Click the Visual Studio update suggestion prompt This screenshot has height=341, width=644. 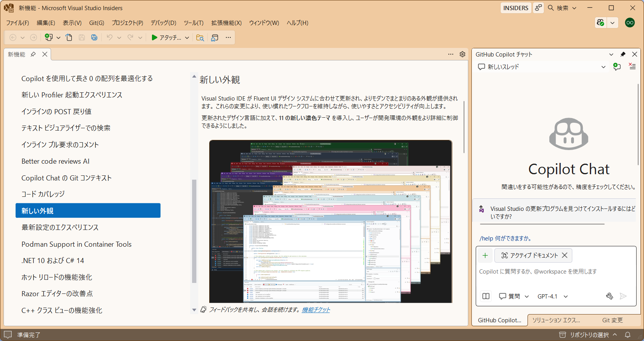click(555, 212)
